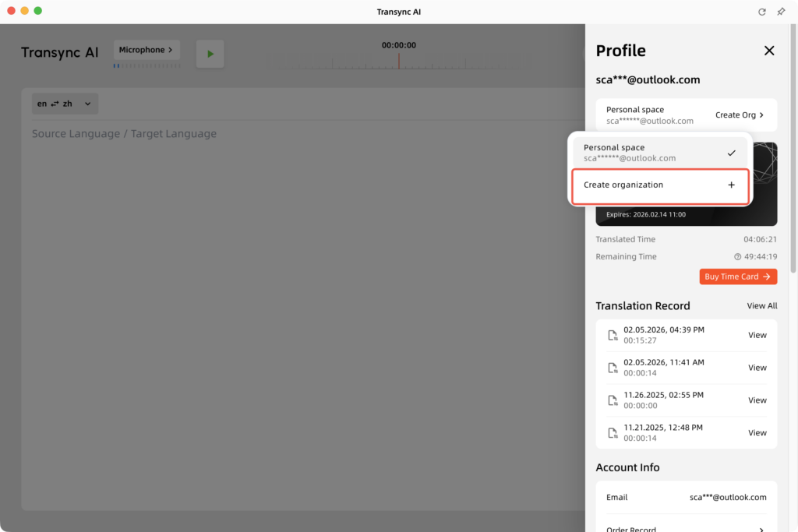Pin the window with pin icon
This screenshot has width=798, height=532.
pyautogui.click(x=781, y=12)
